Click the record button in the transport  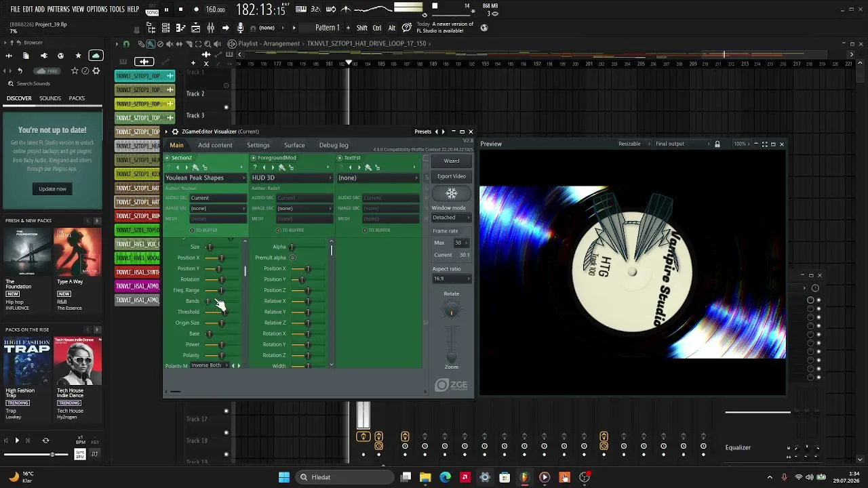[x=196, y=9]
